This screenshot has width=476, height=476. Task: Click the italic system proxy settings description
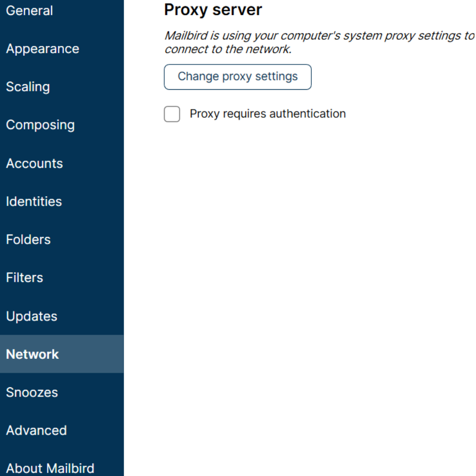pos(320,42)
